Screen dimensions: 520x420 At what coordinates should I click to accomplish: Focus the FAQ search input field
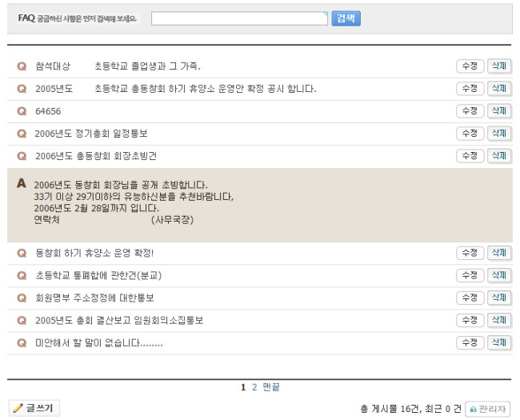coord(239,18)
